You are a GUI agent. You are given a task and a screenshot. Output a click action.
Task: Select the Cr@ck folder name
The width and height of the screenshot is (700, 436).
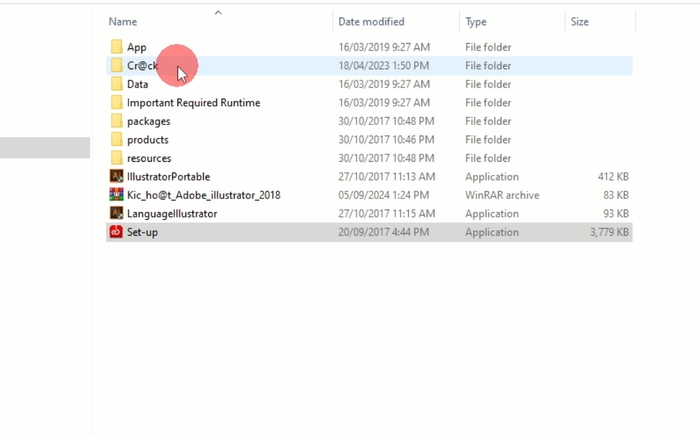coord(142,66)
